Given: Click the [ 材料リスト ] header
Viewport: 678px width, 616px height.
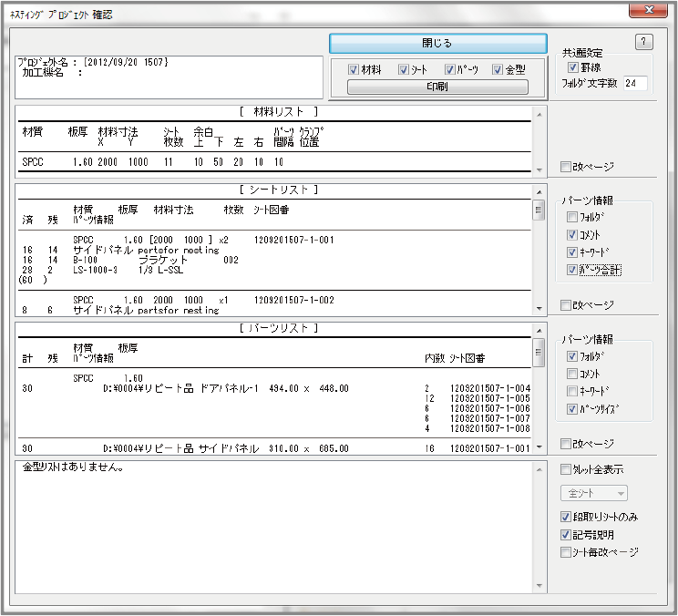Looking at the screenshot, I should 279,112.
